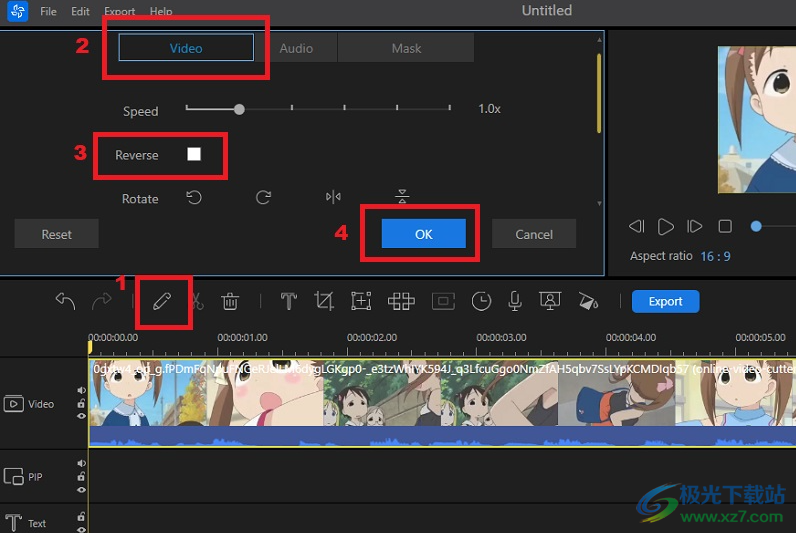Mute the PIP track speaker
The width and height of the screenshot is (796, 533).
coord(81,463)
